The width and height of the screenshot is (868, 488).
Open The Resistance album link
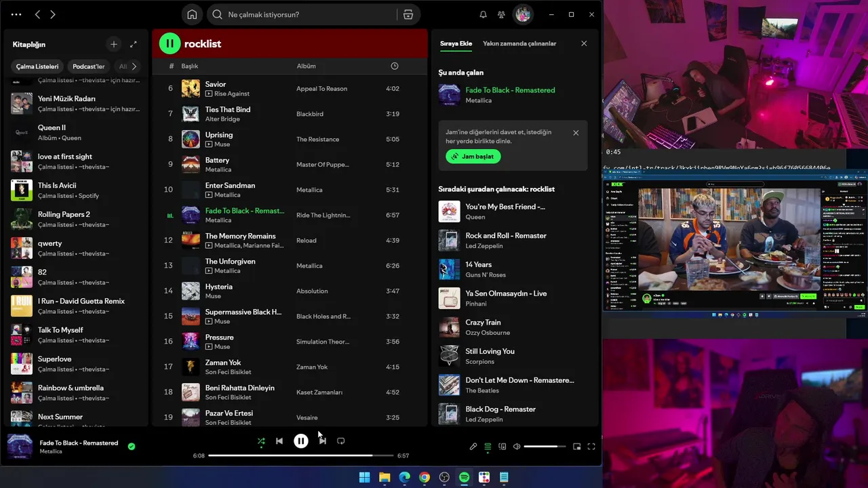317,139
